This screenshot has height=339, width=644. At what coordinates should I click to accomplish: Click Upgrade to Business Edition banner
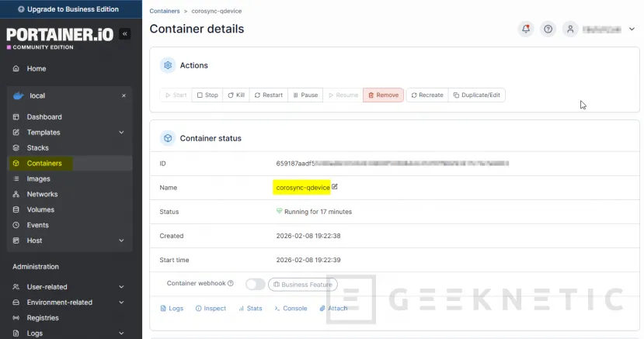(x=71, y=9)
